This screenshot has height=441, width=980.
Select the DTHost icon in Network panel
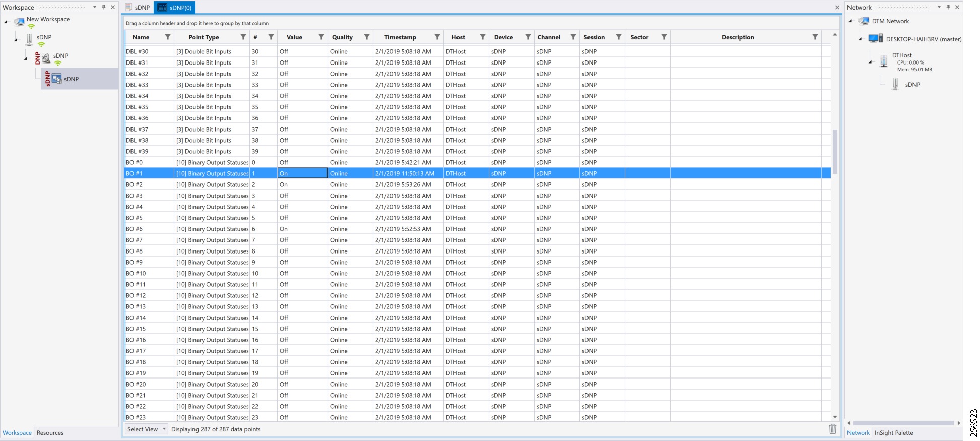coord(884,61)
